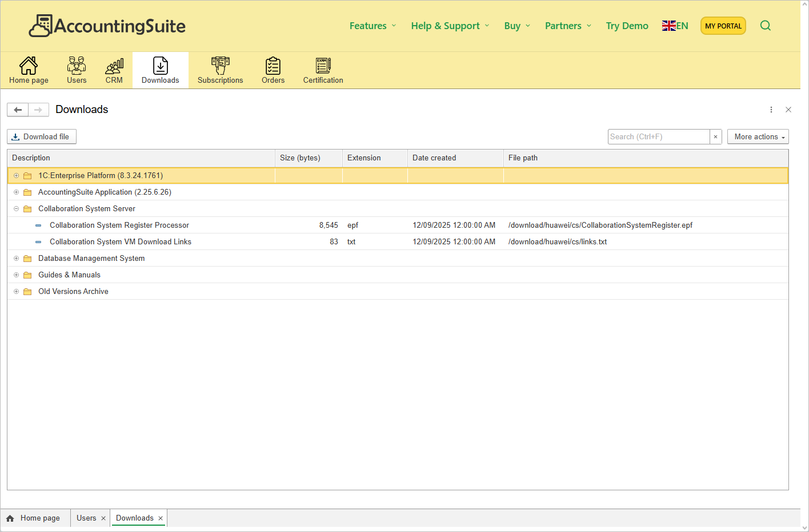Screen dimensions: 809x532
Task: Click the Old Versions Archive folder icon
Action: pos(27,292)
